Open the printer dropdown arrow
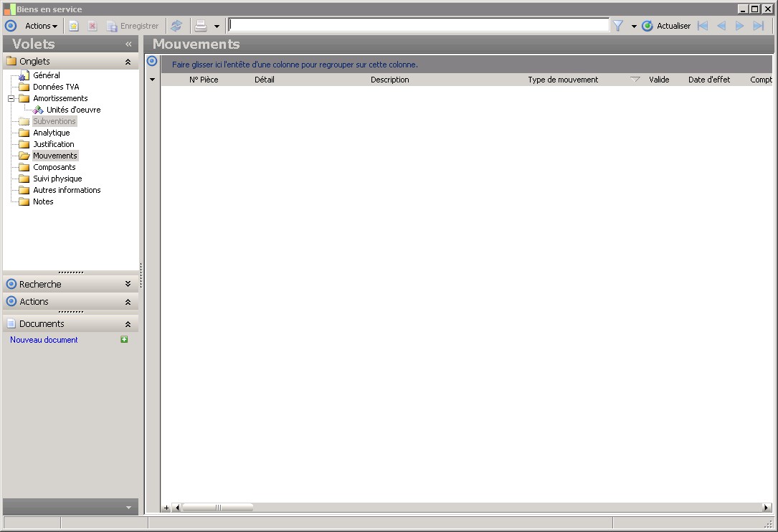The width and height of the screenshot is (778, 532). pos(217,27)
